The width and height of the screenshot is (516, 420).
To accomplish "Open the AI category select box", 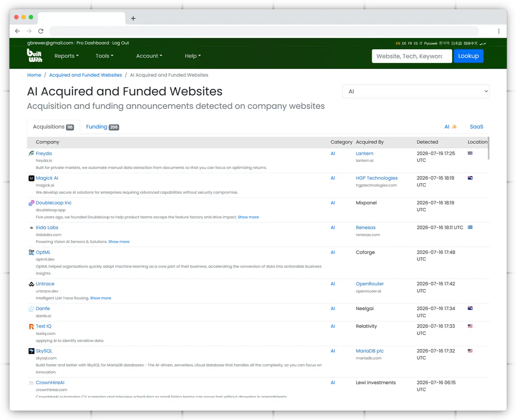I will pos(416,91).
